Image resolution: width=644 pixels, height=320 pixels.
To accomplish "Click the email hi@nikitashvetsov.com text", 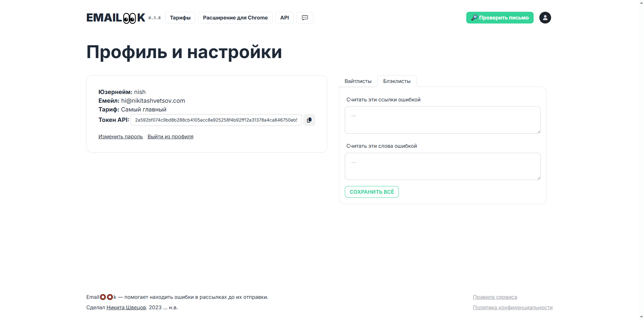I will pos(153,101).
